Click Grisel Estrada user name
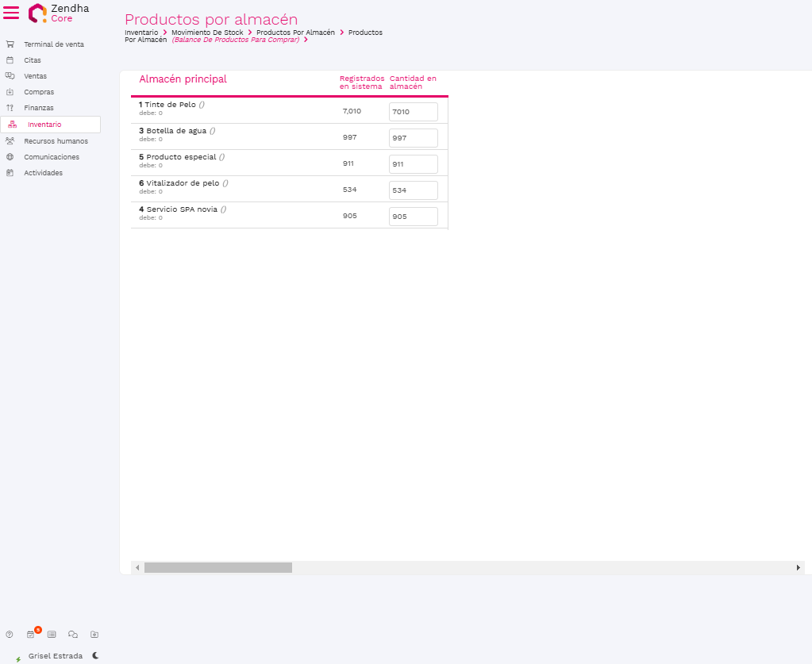 click(x=56, y=656)
